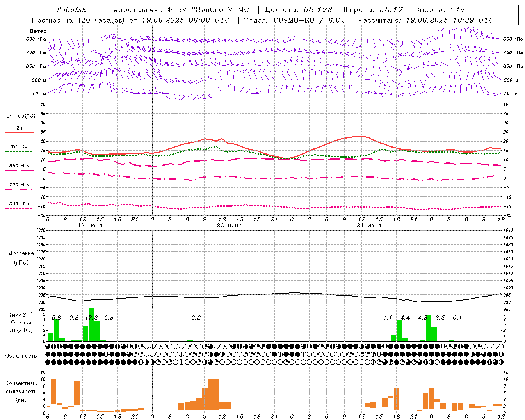Screen dimensions: 525x420
Task: Click the "(мм/1ч.)" precipitation unit label
Action: tap(21, 330)
